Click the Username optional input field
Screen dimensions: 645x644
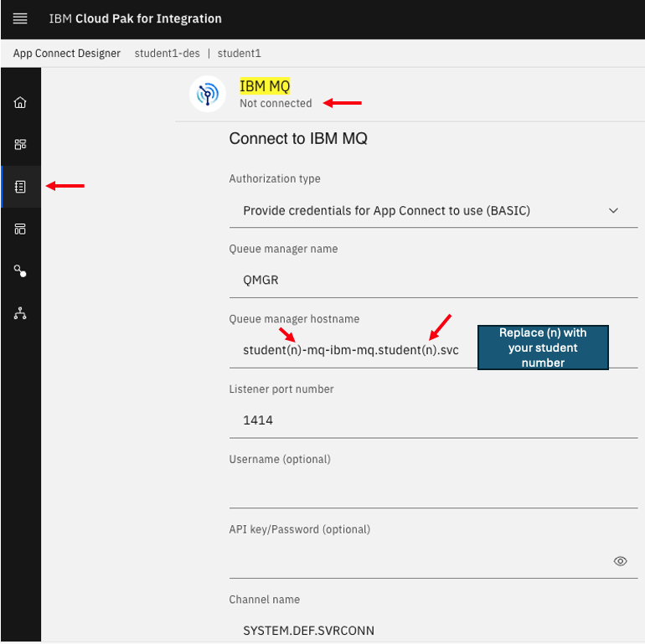(x=432, y=491)
